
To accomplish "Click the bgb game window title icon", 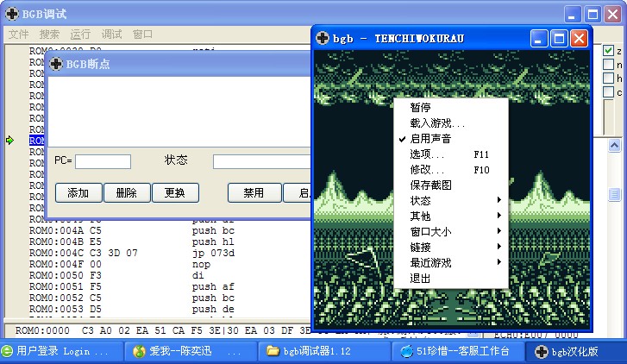I will (x=323, y=38).
